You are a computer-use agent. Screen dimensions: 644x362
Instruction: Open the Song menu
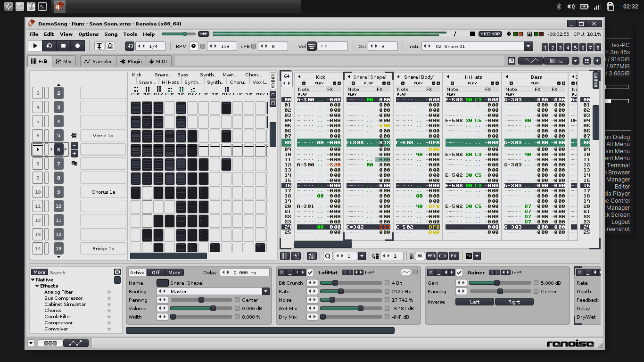pos(111,34)
